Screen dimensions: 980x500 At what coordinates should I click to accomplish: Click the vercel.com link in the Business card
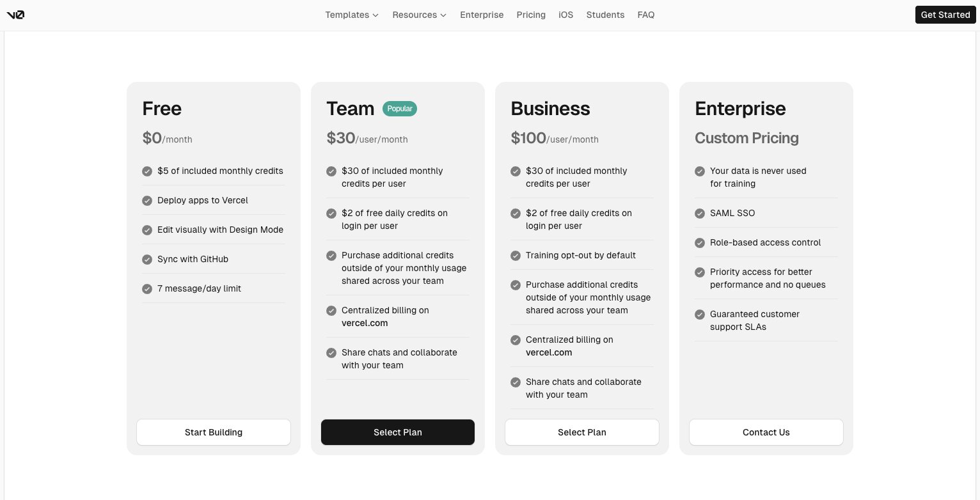(x=549, y=352)
